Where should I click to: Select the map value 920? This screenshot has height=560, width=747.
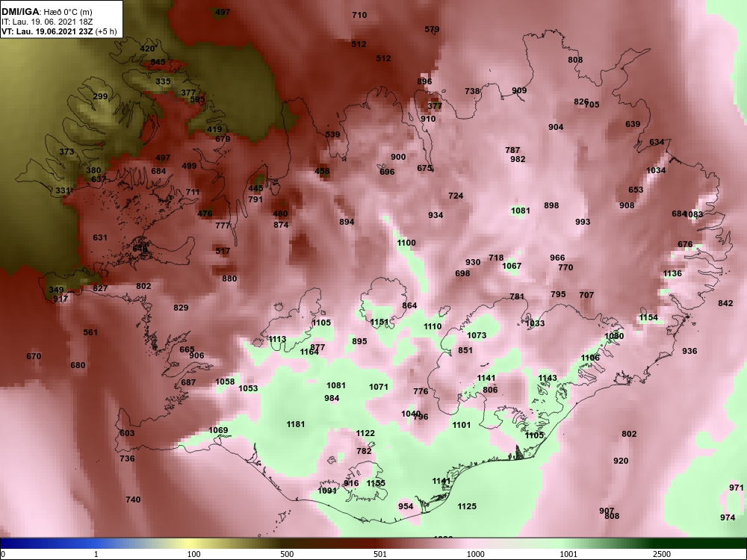[x=621, y=461]
